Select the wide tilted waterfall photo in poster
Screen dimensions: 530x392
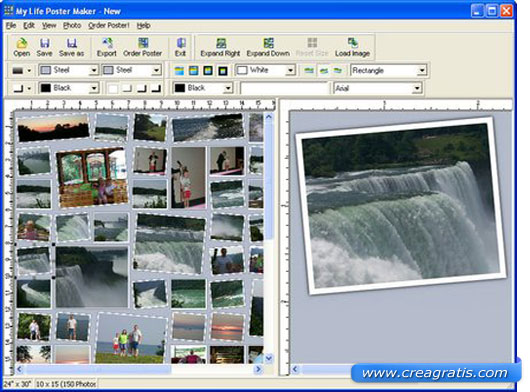[170, 243]
